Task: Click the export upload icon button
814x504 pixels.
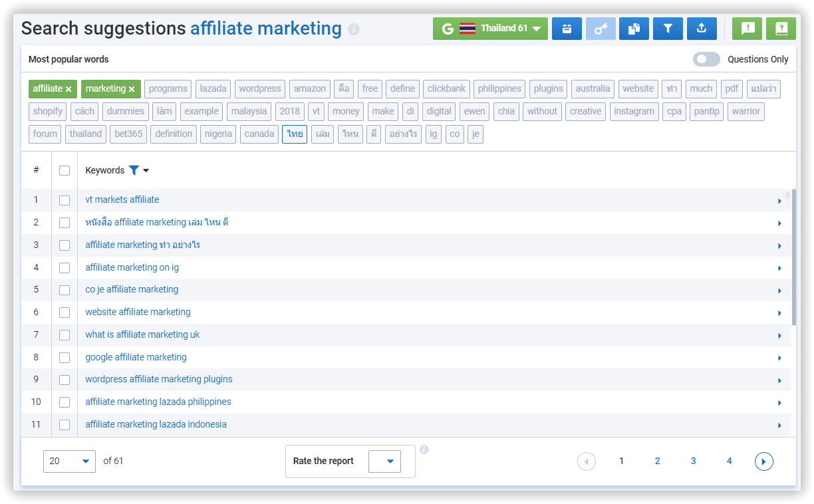Action: tap(702, 29)
